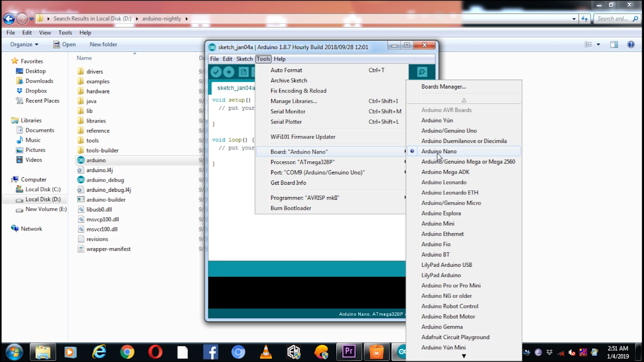Image resolution: width=644 pixels, height=362 pixels.
Task: Click the volume tray icon
Action: click(x=572, y=352)
